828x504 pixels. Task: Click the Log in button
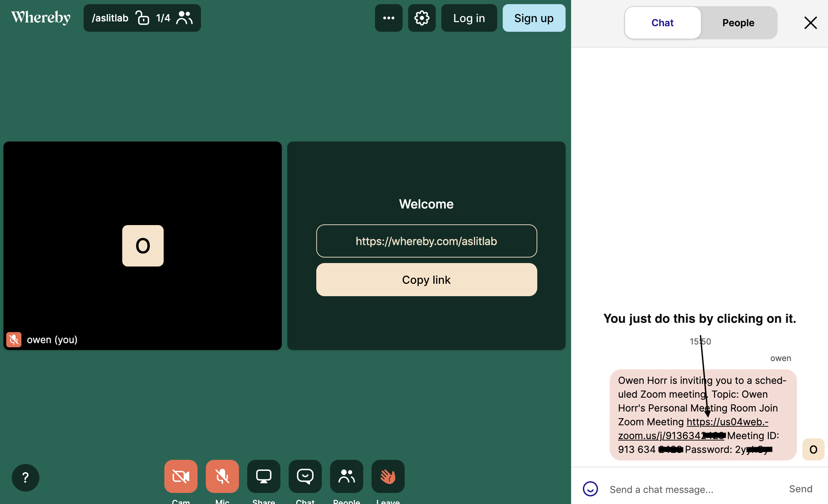click(x=469, y=18)
